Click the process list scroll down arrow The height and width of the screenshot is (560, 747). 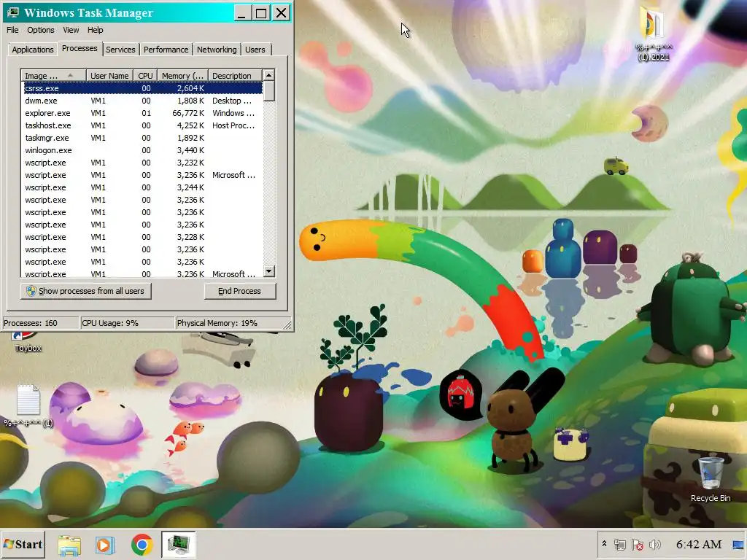pos(268,271)
